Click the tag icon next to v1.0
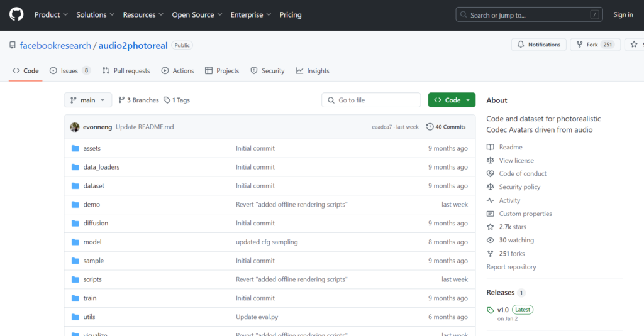 (491, 310)
